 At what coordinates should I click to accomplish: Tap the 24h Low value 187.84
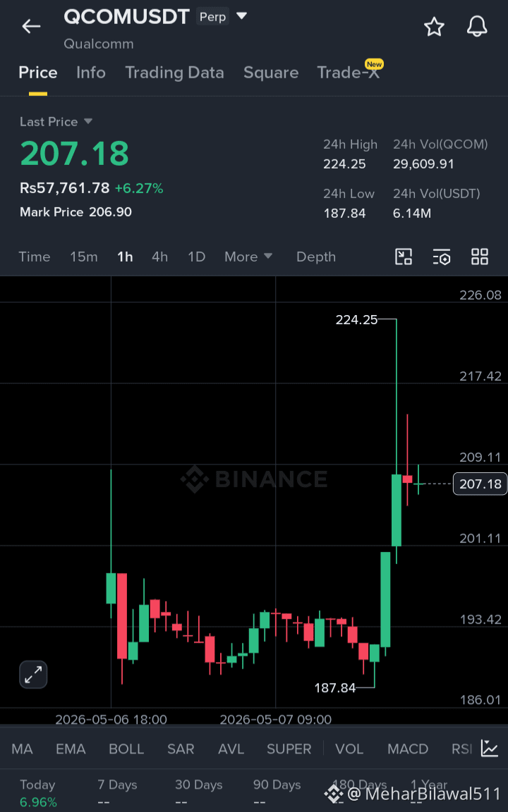tap(344, 213)
